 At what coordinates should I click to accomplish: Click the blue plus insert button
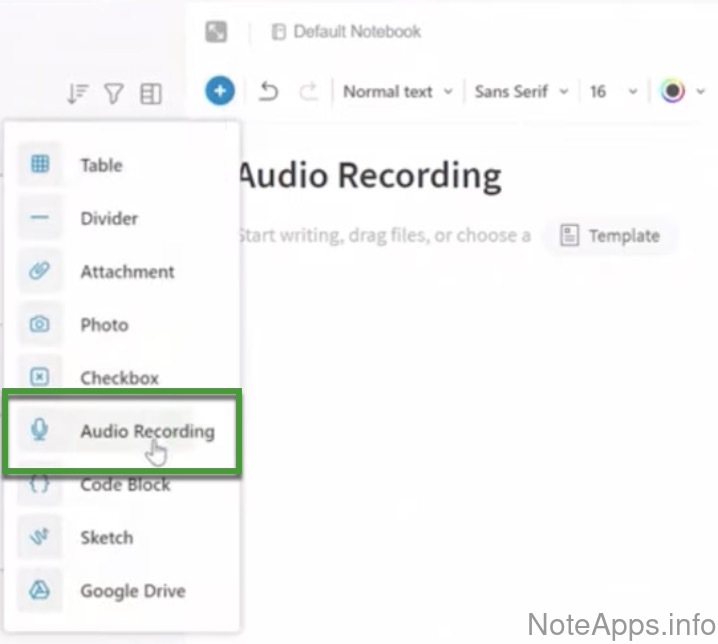(220, 91)
